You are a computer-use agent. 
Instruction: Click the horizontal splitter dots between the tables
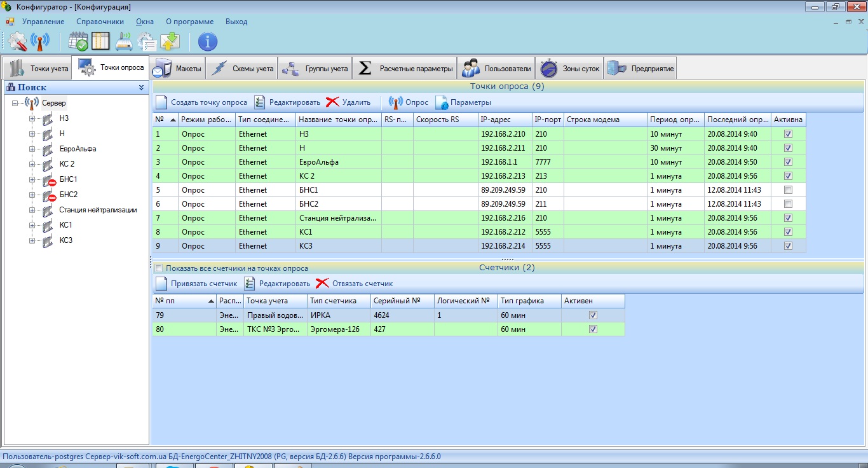(507, 259)
